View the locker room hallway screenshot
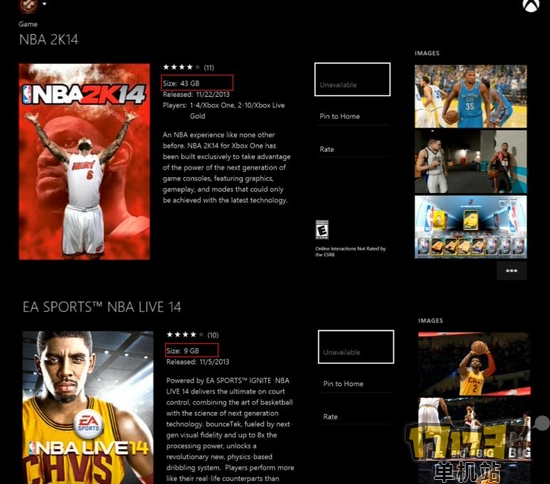 (x=471, y=162)
